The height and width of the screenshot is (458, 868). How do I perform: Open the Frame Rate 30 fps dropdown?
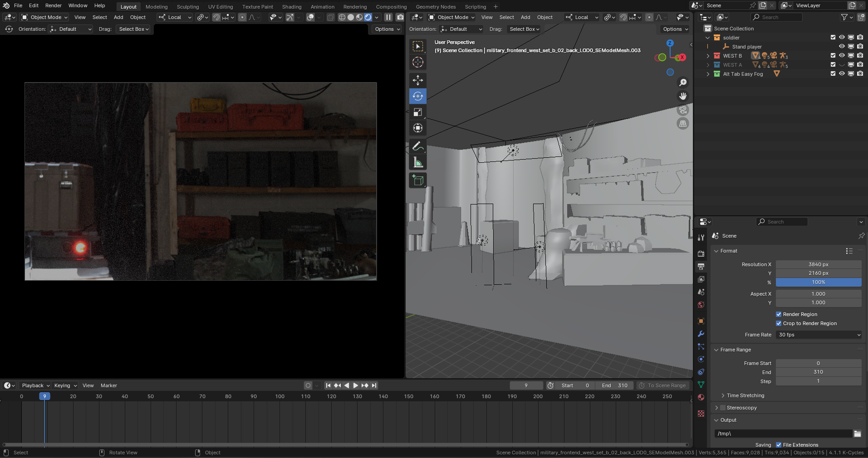click(819, 335)
